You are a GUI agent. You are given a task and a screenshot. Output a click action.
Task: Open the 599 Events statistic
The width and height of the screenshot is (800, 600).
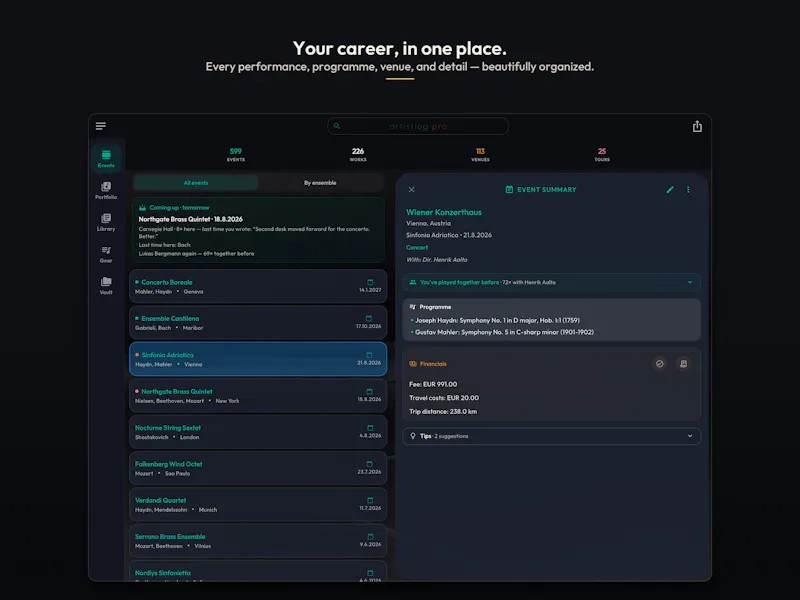(236, 155)
